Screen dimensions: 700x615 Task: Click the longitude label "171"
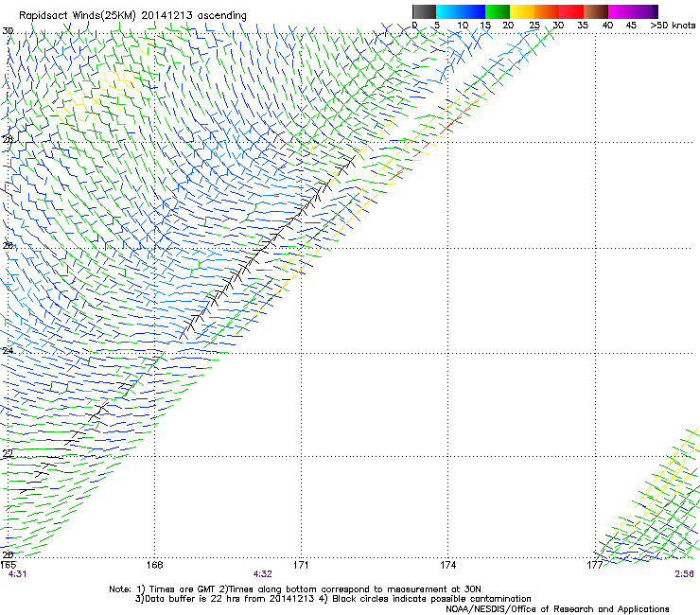coord(301,565)
